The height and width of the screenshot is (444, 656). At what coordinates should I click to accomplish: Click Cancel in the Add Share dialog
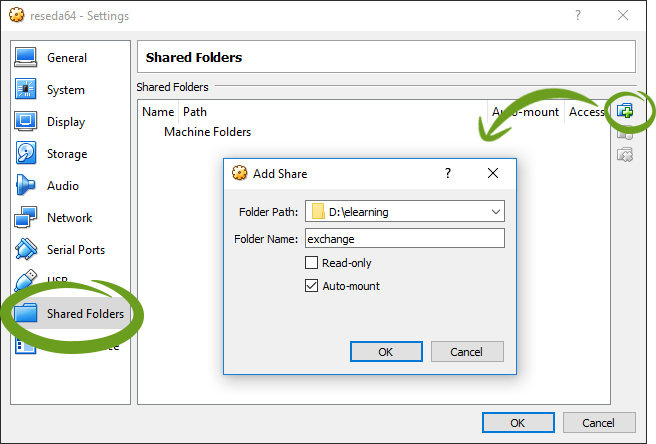click(466, 352)
